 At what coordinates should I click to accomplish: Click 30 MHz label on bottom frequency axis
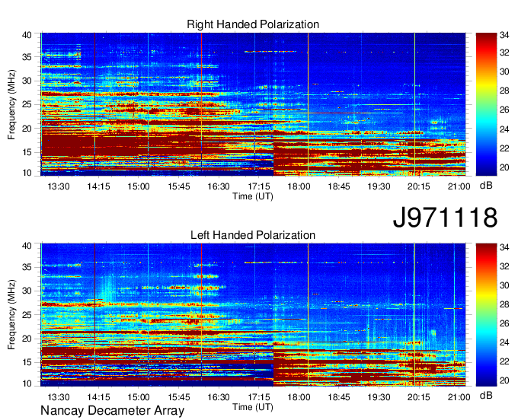click(x=27, y=291)
